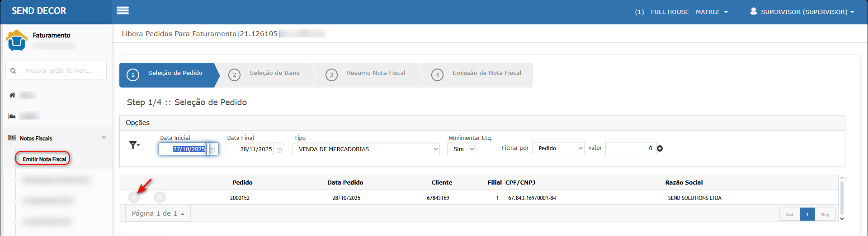Click the hamburger menu icon in header

click(x=123, y=11)
